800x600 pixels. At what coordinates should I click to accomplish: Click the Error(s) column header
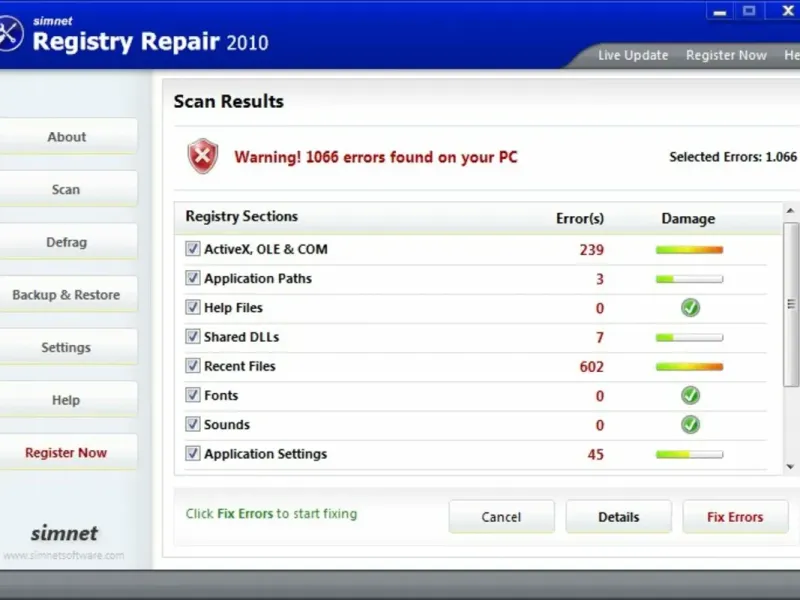click(x=580, y=218)
